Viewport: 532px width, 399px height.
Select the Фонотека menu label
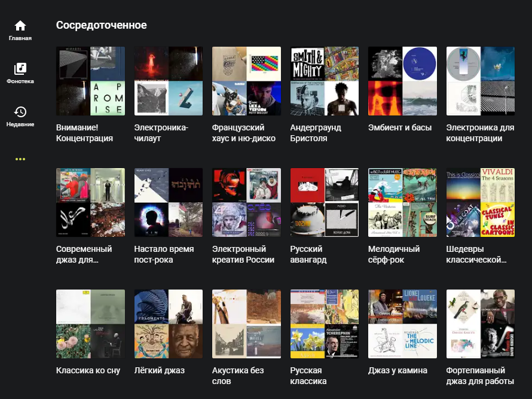20,81
